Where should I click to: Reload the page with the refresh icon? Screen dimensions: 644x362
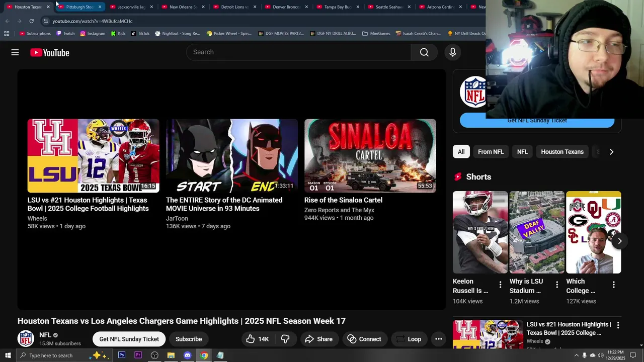pos(31,21)
